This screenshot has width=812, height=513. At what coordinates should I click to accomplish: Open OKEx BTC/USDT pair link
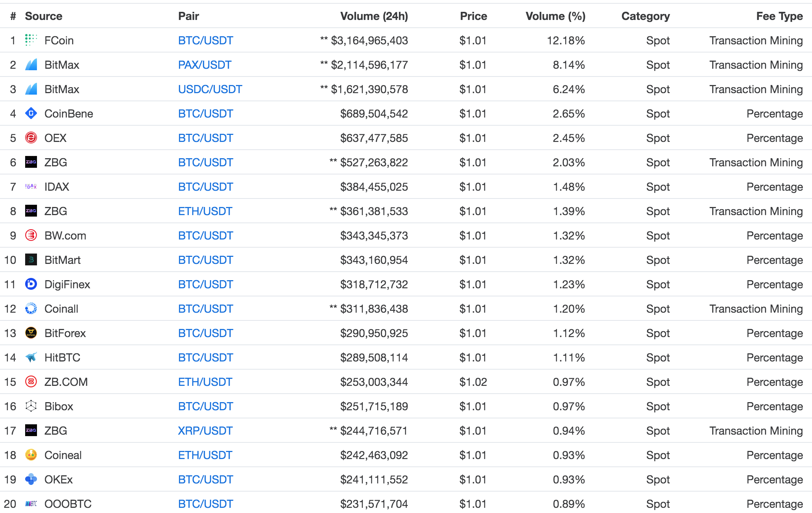[206, 479]
